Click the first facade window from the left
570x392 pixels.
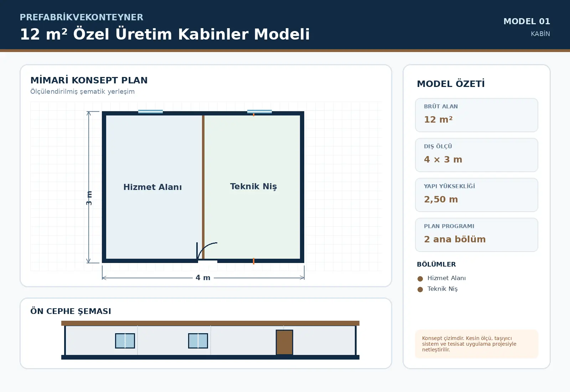(125, 341)
